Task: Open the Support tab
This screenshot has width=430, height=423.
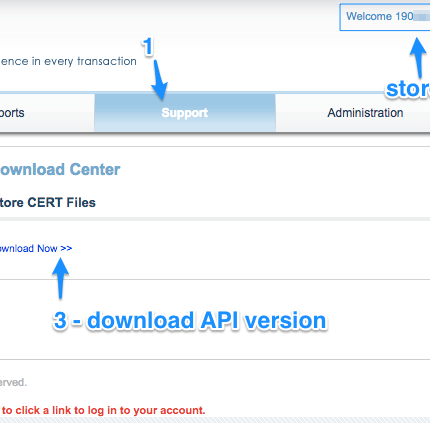Action: click(x=185, y=113)
